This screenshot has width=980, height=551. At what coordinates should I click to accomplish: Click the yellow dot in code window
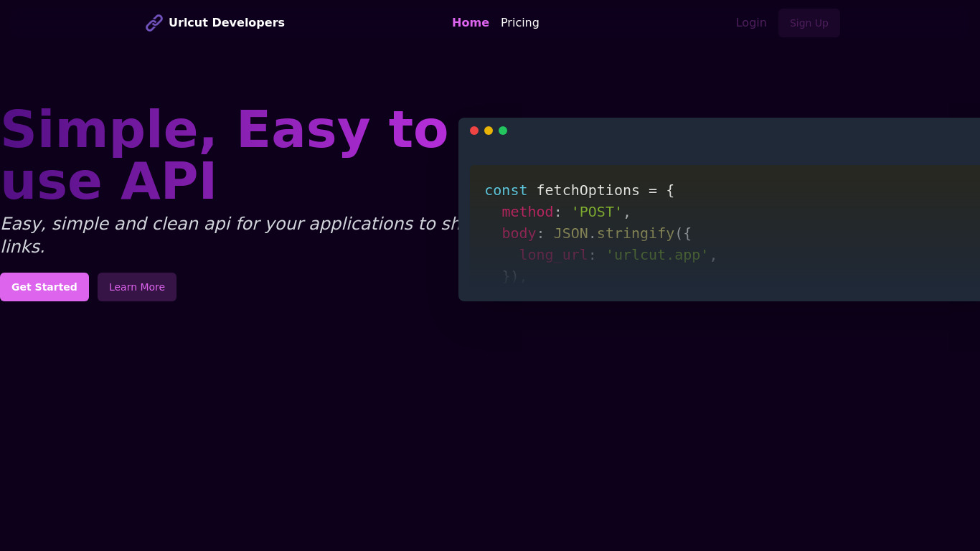[x=489, y=131]
